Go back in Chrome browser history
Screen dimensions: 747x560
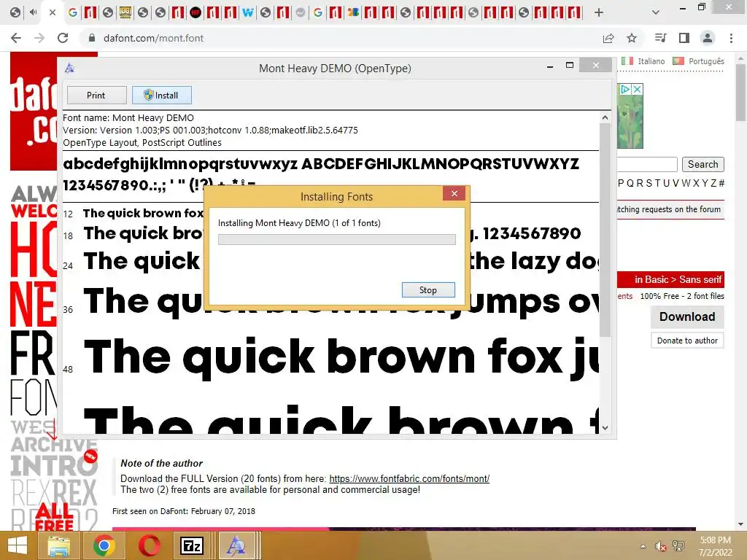(x=16, y=38)
